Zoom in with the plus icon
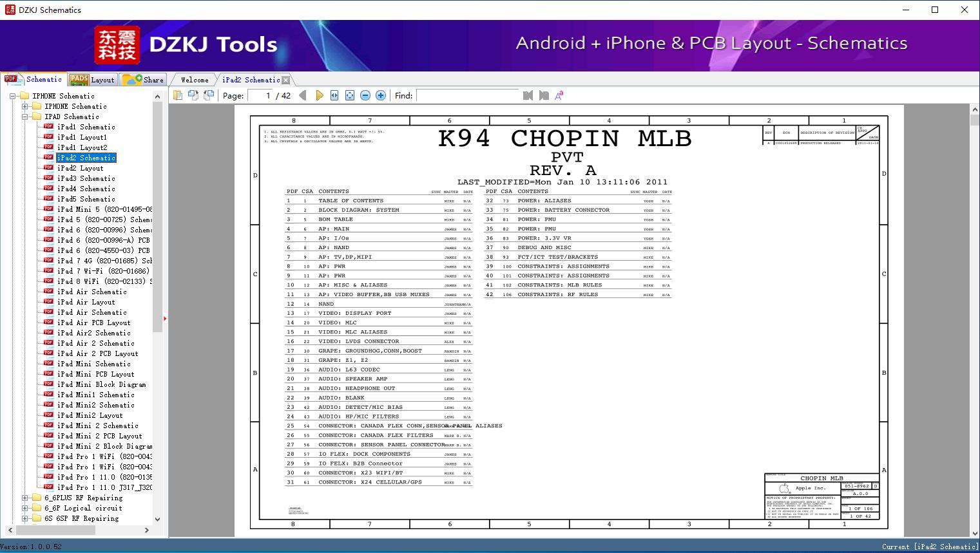980x553 pixels. point(381,95)
